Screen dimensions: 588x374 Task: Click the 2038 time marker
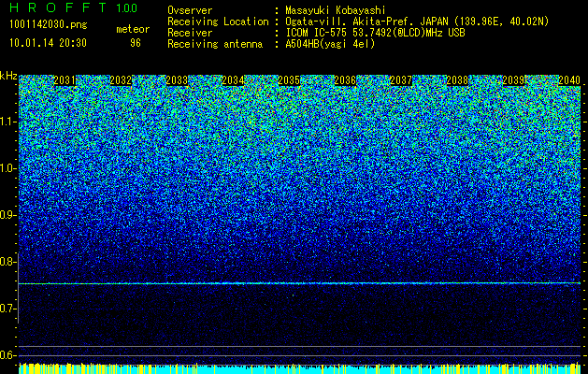pos(457,80)
